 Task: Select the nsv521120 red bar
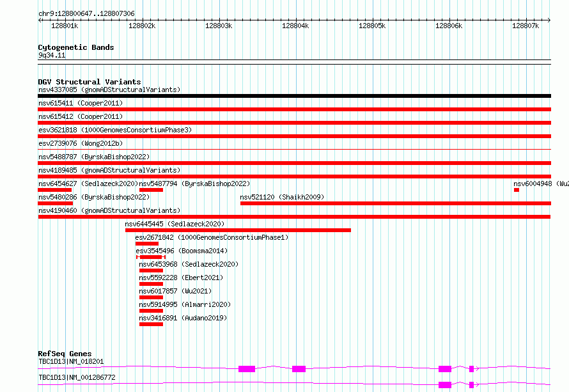pyautogui.click(x=396, y=203)
